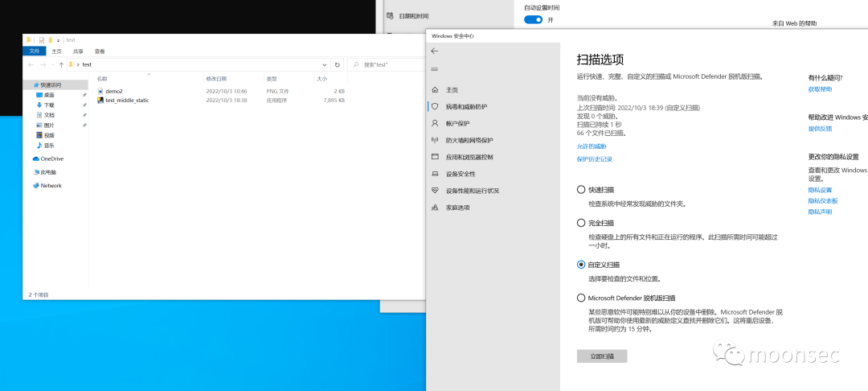Open 视频 in quick access
The image size is (868, 391).
click(x=49, y=135)
